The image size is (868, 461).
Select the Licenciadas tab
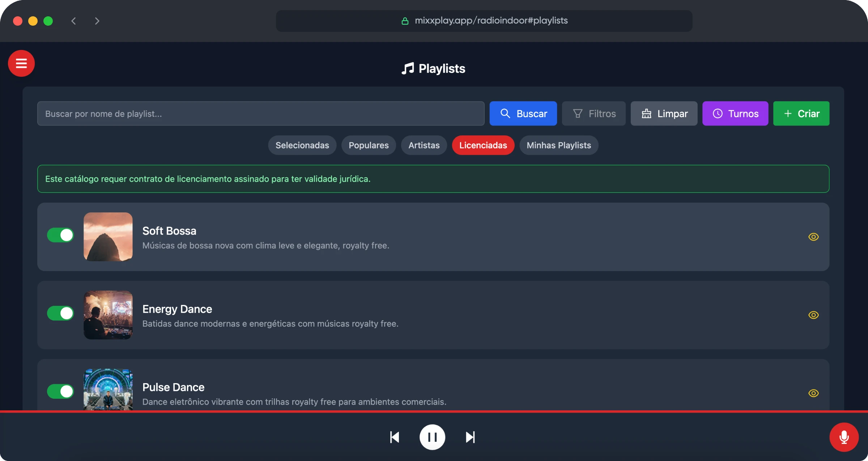(x=483, y=145)
